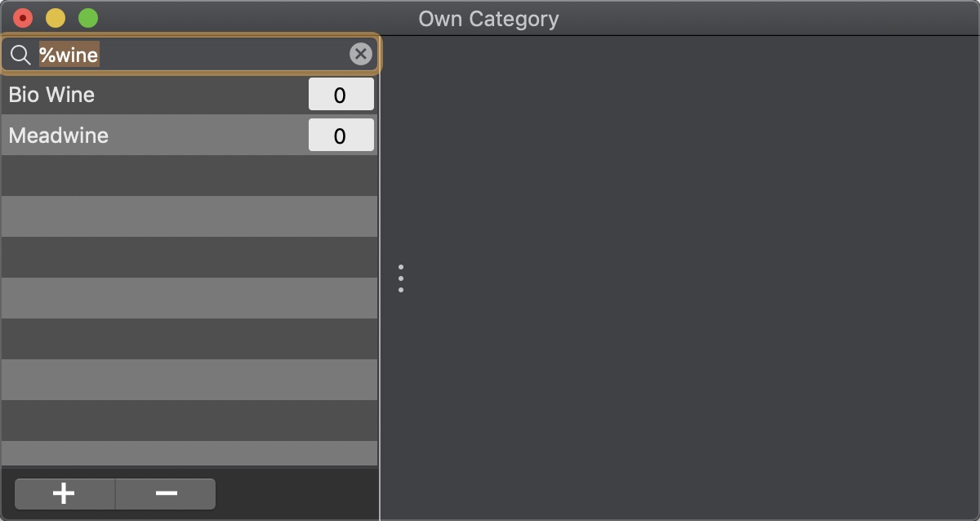980x521 pixels.
Task: Zoom window using the green button
Action: [88, 18]
